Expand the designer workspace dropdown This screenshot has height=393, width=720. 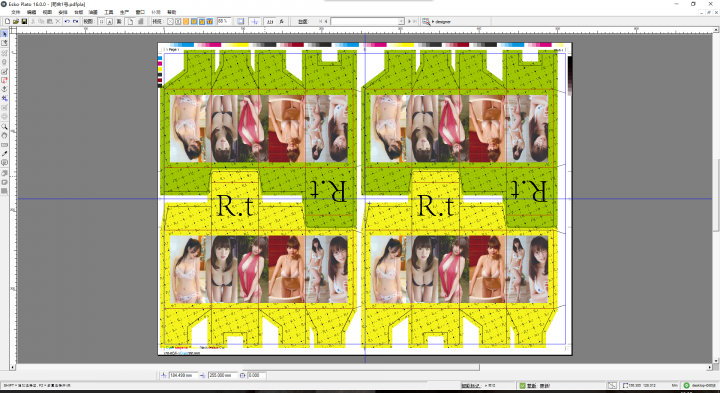tap(441, 22)
